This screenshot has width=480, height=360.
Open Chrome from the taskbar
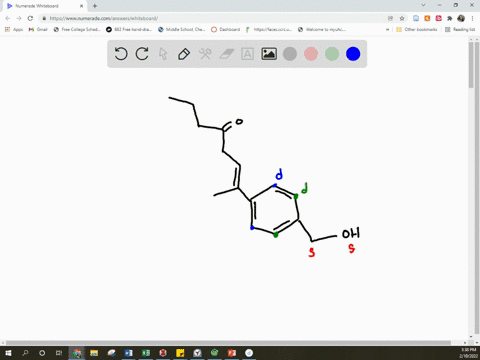(77, 353)
